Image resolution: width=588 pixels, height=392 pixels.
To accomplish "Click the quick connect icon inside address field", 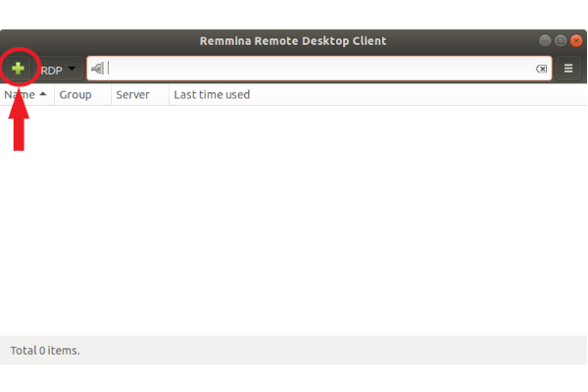I will pyautogui.click(x=97, y=69).
